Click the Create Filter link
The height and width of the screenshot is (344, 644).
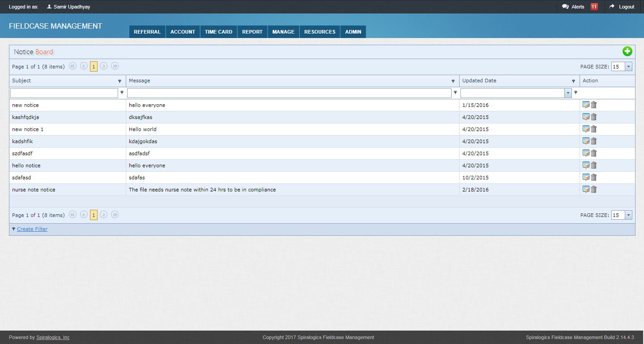tap(32, 229)
